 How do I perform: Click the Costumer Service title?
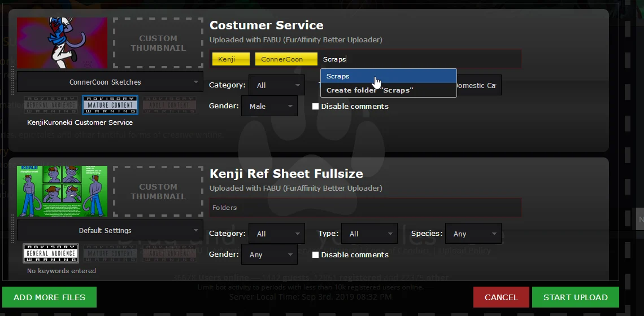267,25
